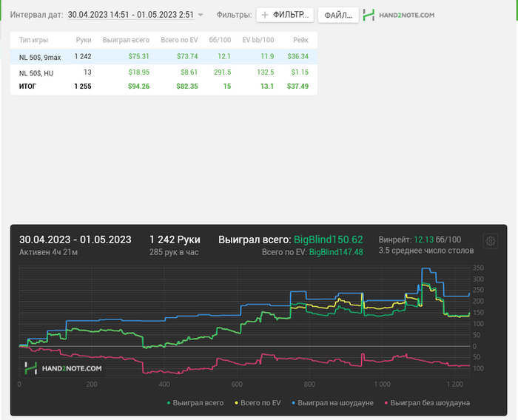Click the Hand2Note.com logo in header
Viewport: 518px width, 420px height.
(x=398, y=15)
